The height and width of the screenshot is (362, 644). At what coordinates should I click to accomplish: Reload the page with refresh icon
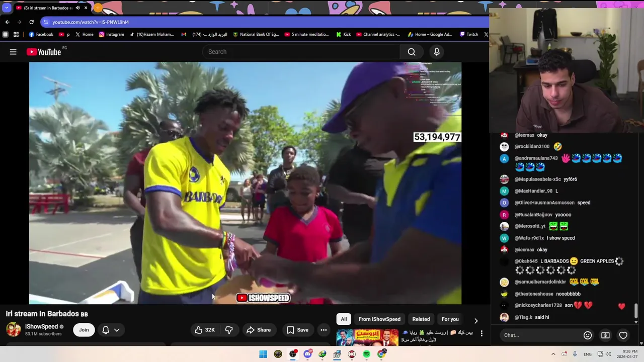pyautogui.click(x=31, y=22)
